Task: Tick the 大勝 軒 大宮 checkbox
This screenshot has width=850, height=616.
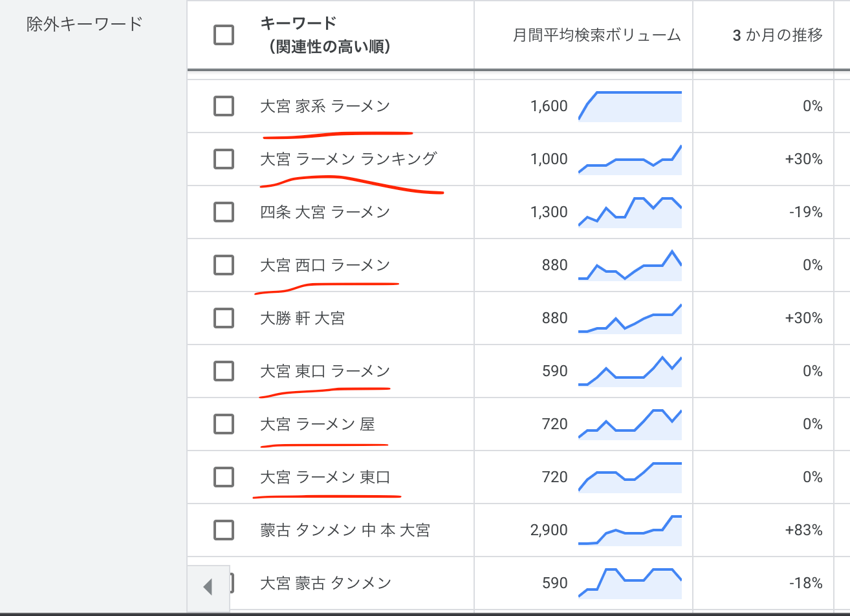Action: pos(224,318)
